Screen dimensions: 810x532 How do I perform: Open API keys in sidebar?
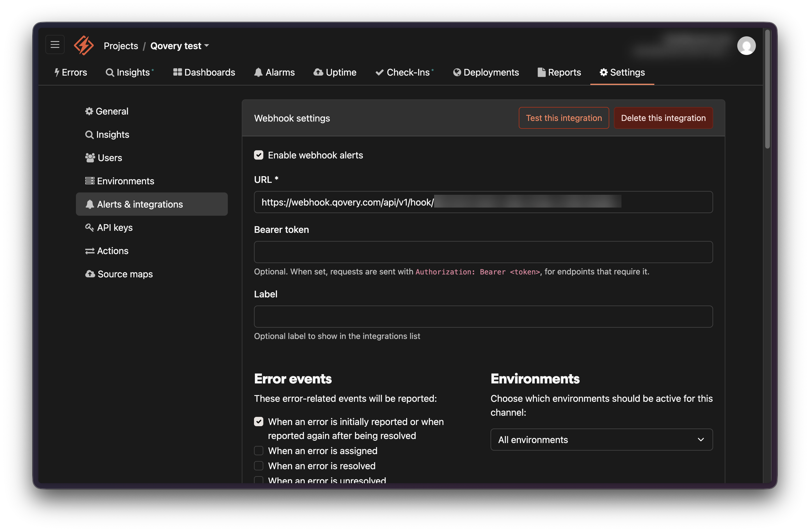tap(152, 228)
